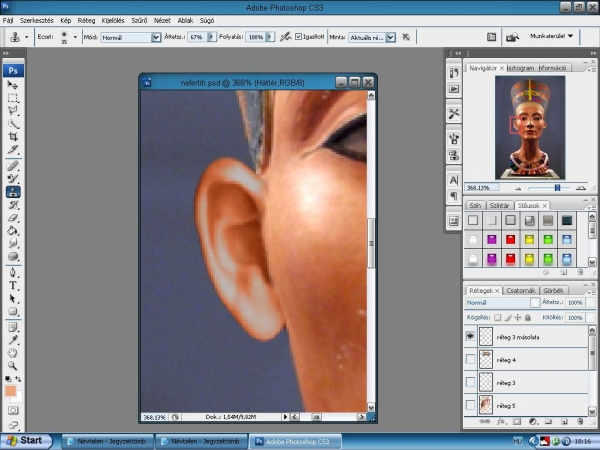Select the History Brush tool
The height and width of the screenshot is (450, 600).
click(13, 205)
